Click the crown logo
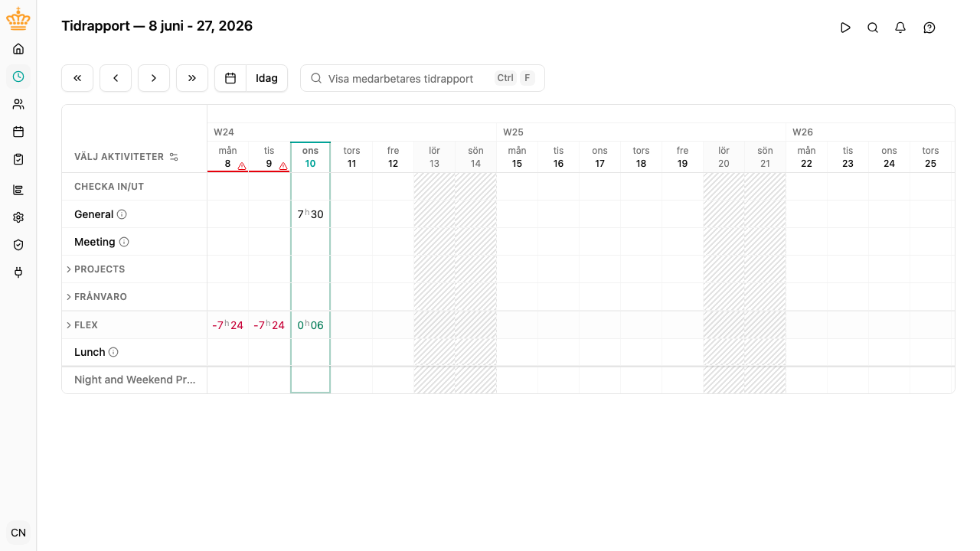Viewport: 980px width, 551px height. pos(18,19)
